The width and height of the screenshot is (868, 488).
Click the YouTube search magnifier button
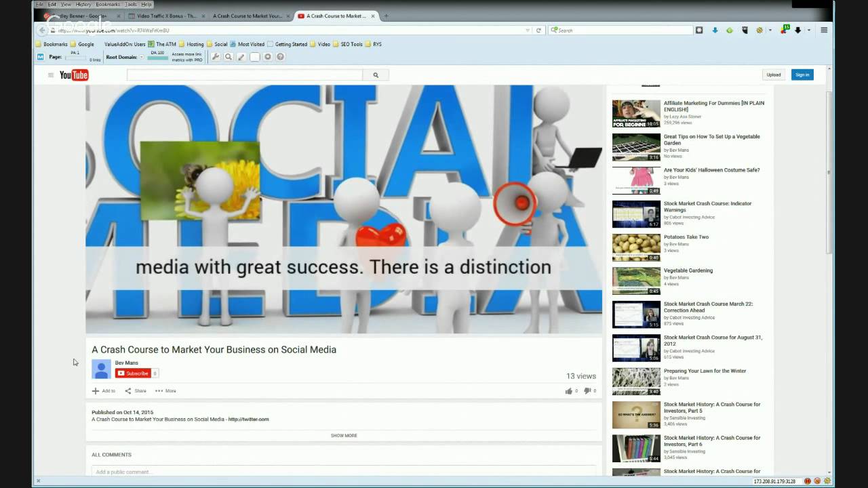click(376, 75)
